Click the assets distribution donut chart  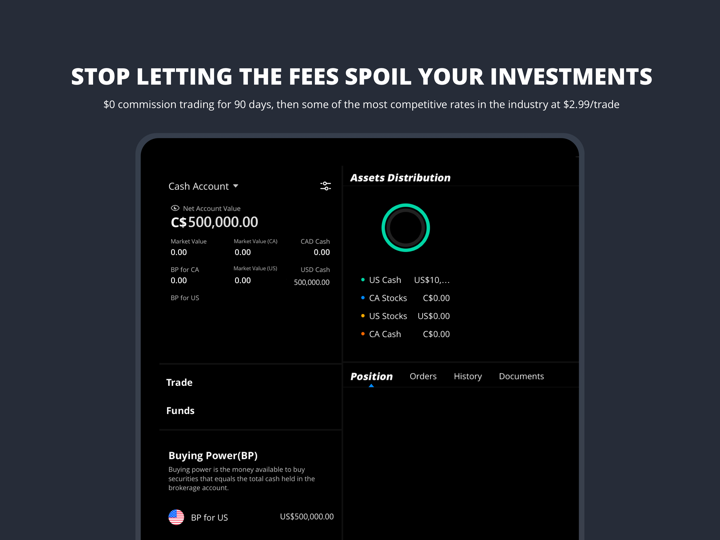[x=405, y=228]
